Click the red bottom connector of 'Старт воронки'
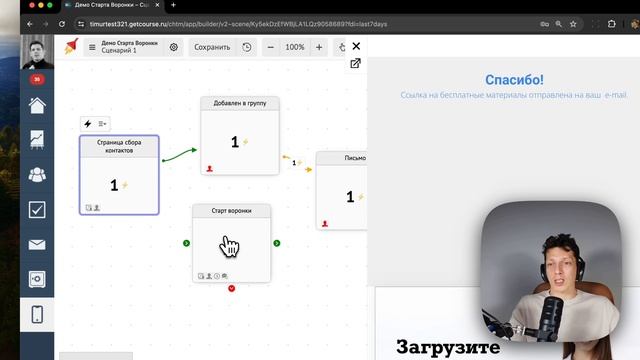The width and height of the screenshot is (640, 360). 231,289
